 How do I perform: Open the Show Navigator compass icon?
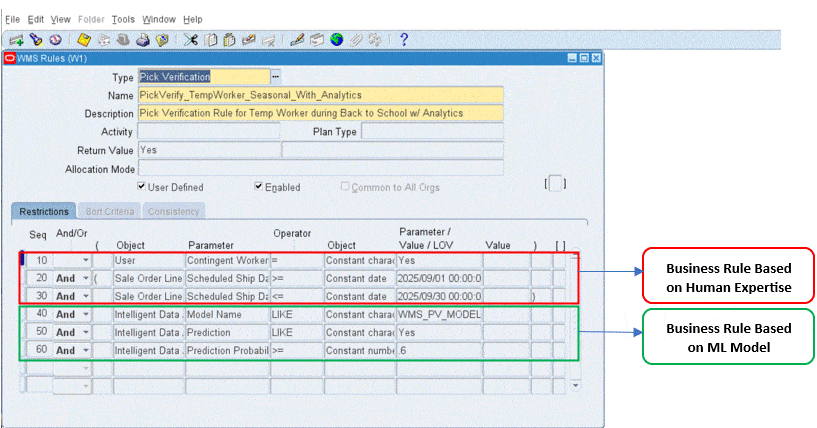click(x=55, y=40)
